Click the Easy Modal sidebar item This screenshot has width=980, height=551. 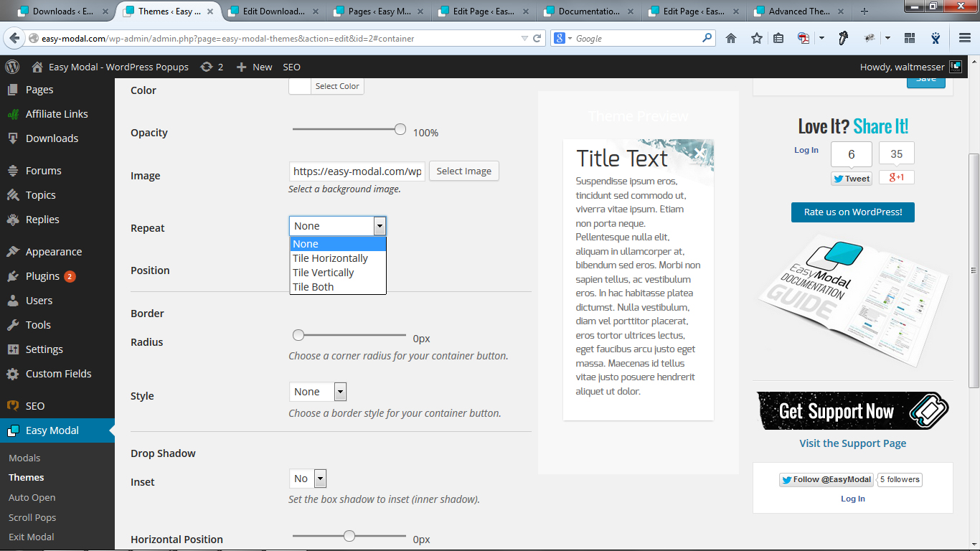pos(57,430)
